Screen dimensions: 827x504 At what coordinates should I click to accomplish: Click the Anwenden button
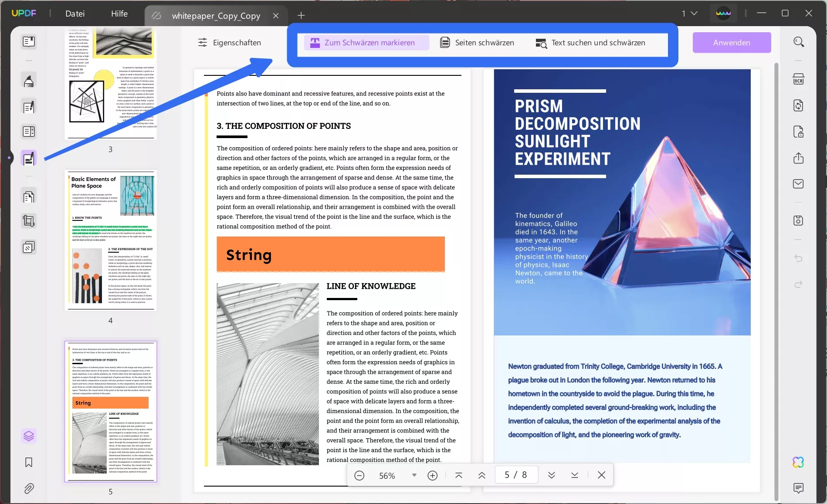[x=732, y=43]
